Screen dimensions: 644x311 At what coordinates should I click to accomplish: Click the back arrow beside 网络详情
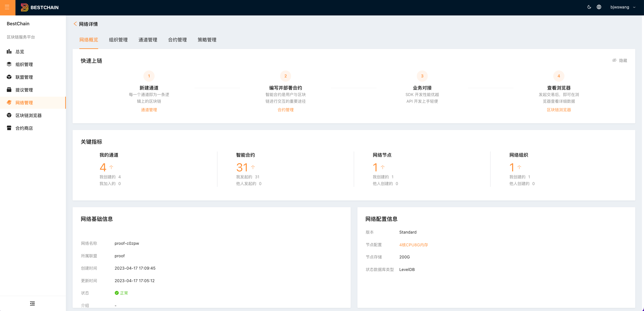75,24
